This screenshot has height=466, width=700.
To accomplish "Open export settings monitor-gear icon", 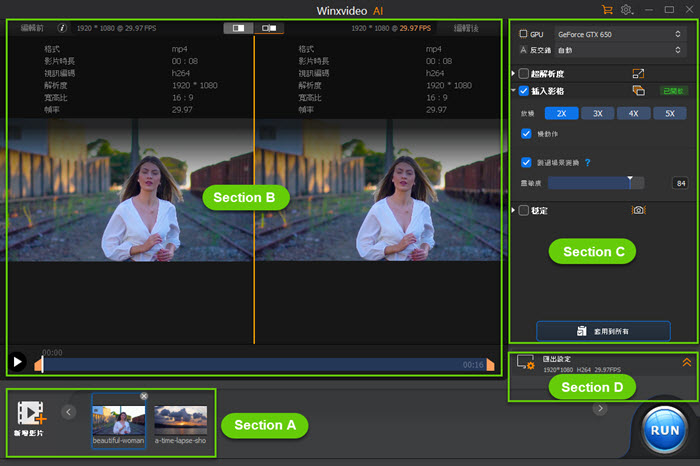I will point(525,362).
